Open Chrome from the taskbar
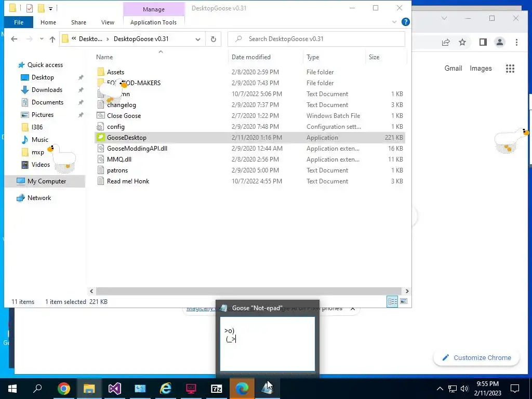This screenshot has height=399, width=532. point(63,389)
